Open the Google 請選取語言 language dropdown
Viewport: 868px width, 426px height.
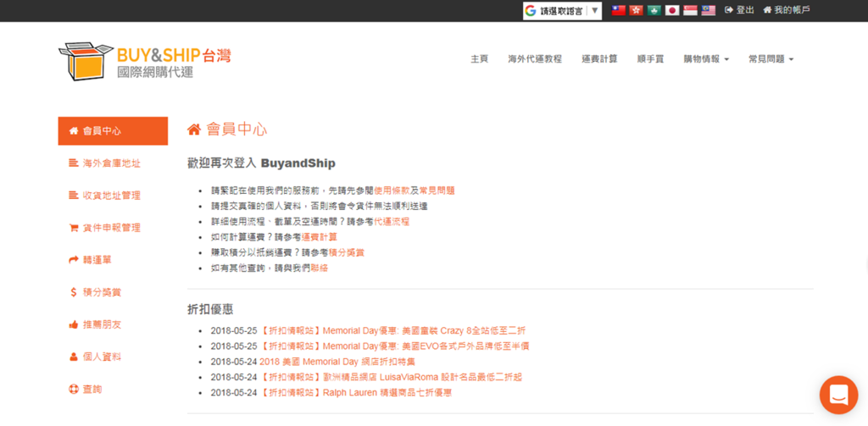click(x=562, y=11)
